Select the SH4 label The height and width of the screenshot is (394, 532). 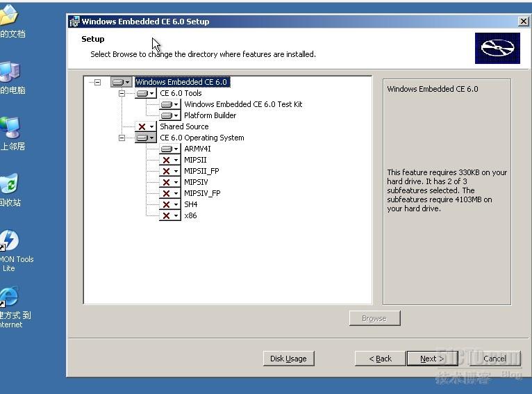coord(191,204)
